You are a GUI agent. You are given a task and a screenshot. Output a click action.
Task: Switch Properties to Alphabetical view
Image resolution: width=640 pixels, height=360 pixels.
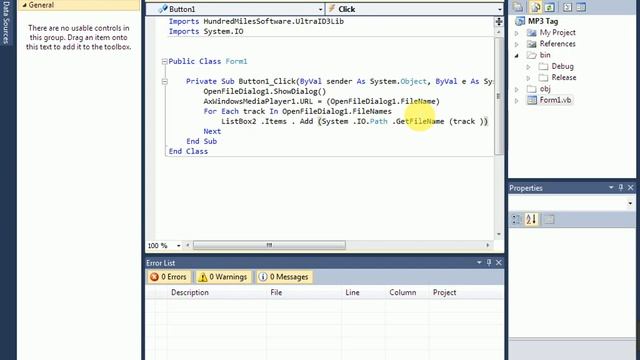531,220
